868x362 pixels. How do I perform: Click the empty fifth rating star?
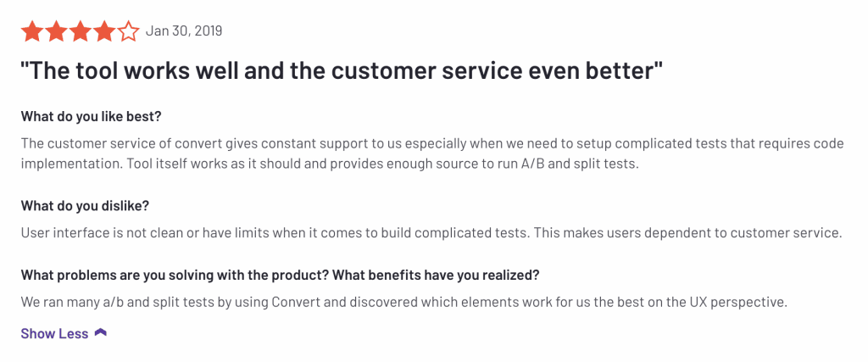click(x=127, y=32)
